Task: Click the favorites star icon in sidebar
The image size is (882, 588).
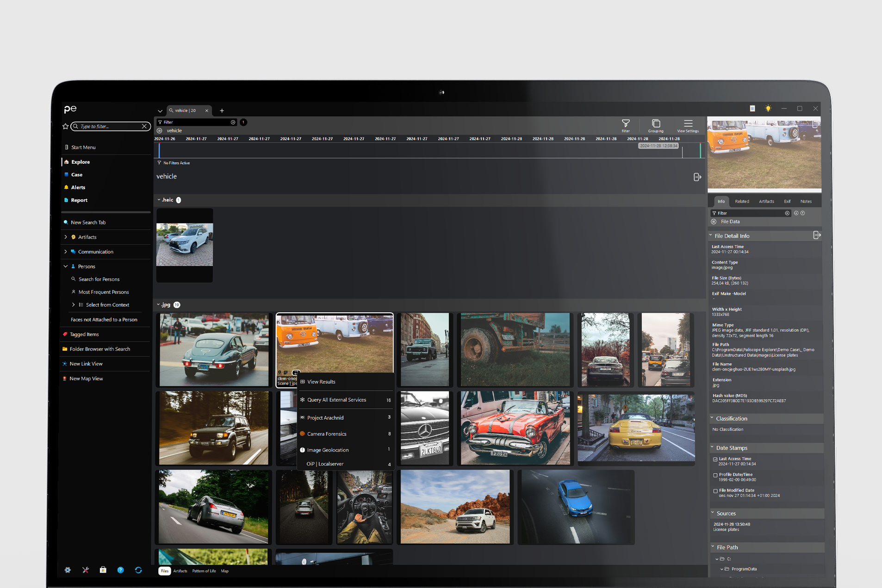Action: (x=65, y=126)
